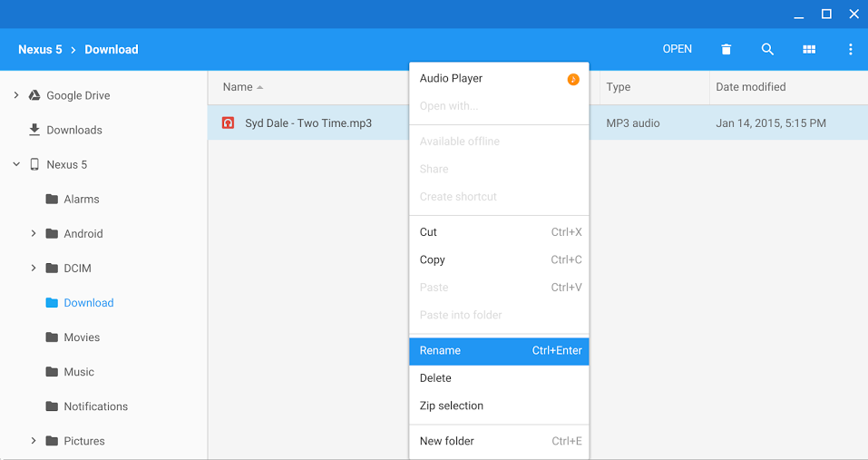Go to Nexus 5 in breadcrumb
868x460 pixels.
click(40, 49)
